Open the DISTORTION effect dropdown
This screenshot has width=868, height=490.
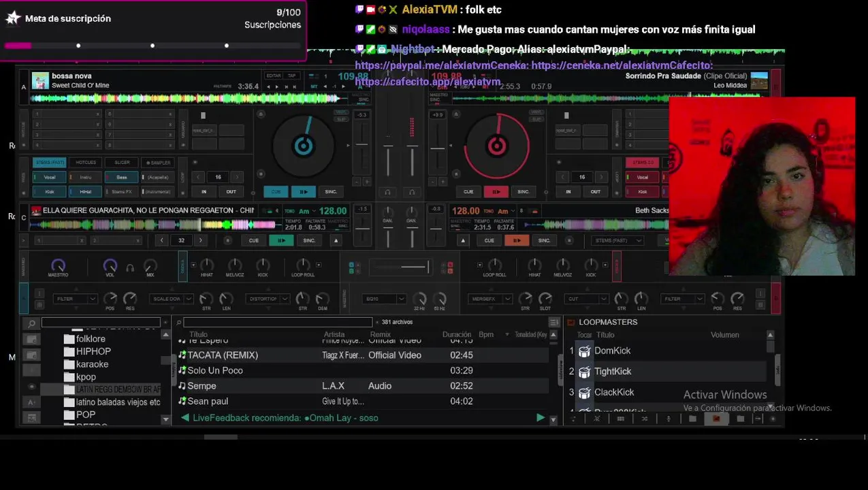tap(268, 299)
